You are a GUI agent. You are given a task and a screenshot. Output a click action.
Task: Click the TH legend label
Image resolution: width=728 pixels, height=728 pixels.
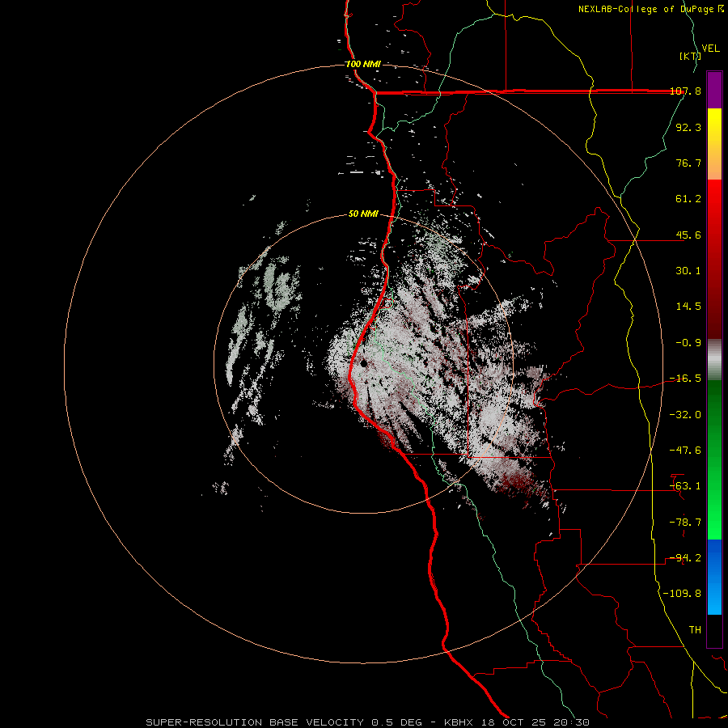695,630
